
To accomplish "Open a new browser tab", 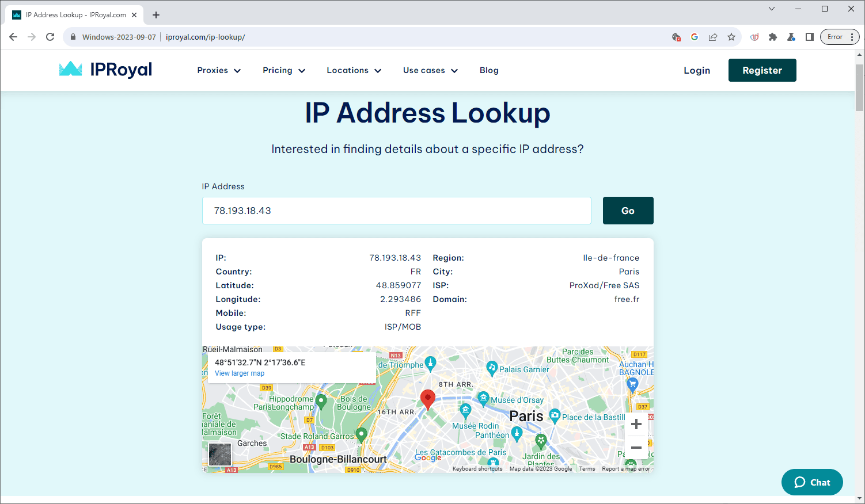I will tap(156, 15).
